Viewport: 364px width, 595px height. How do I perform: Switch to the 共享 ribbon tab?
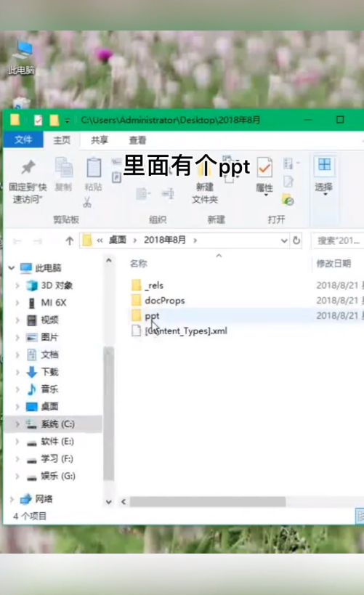tap(100, 140)
